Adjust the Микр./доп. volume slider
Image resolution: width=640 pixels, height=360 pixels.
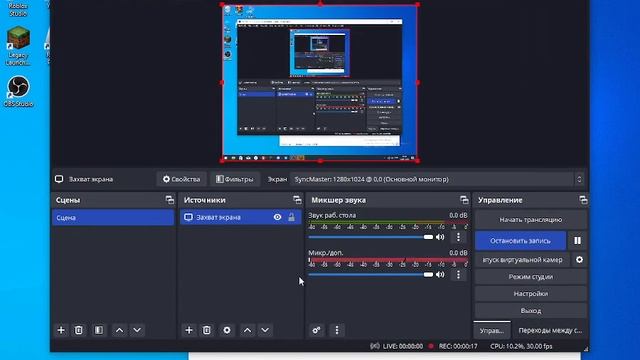(x=371, y=275)
